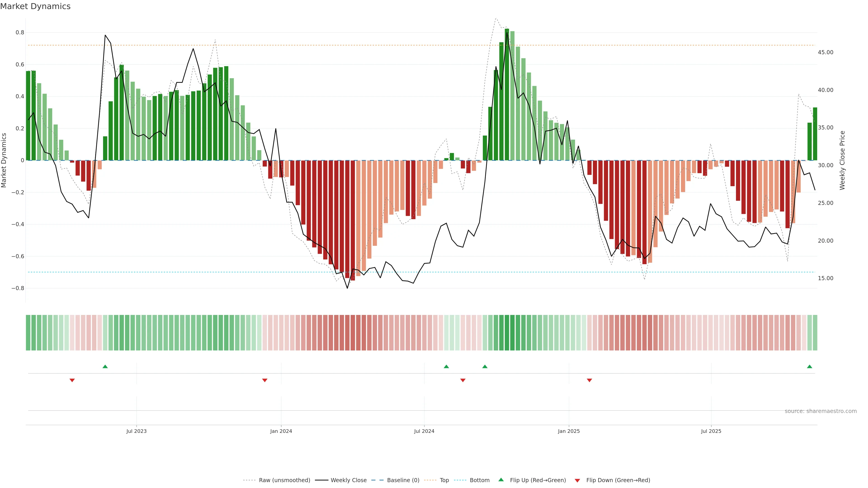Select the Jul 2025 x-axis label
Image resolution: width=868 pixels, height=488 pixels.
click(x=711, y=431)
